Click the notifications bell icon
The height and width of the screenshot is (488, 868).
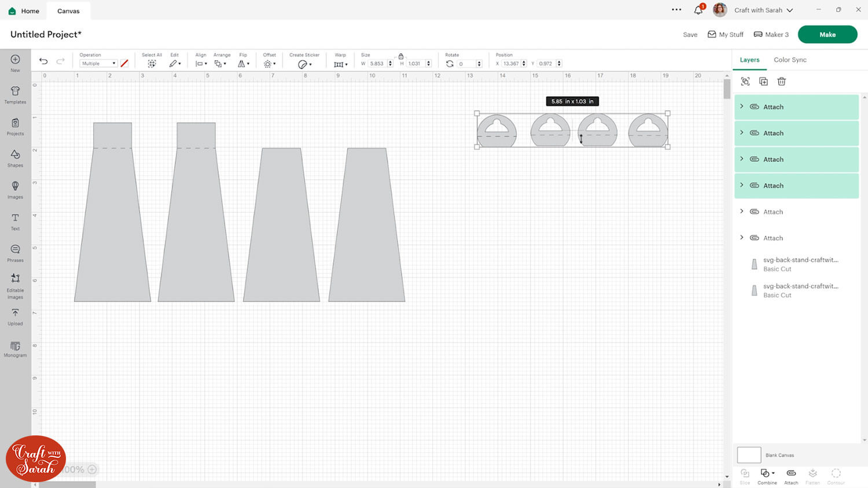(698, 10)
